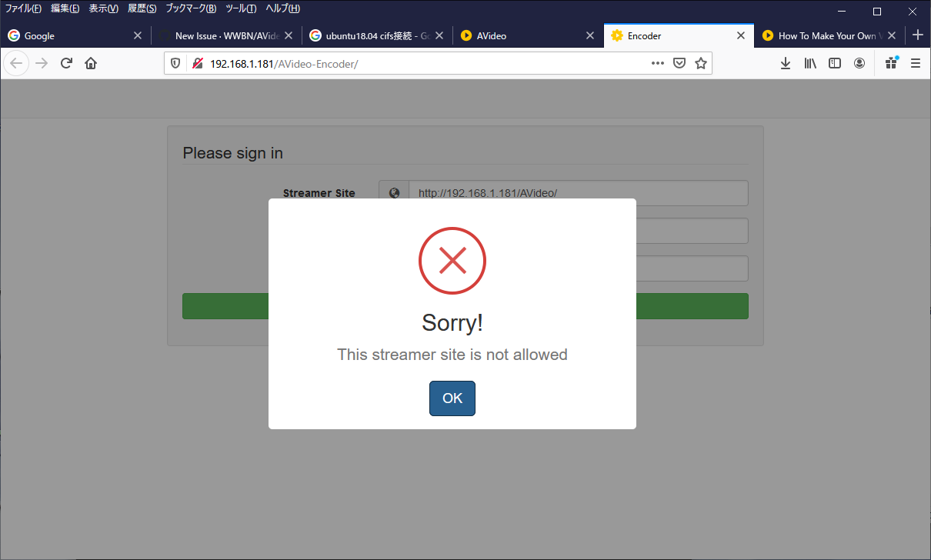This screenshot has height=560, width=931.
Task: Click the Streamer Site input field
Action: tap(579, 193)
